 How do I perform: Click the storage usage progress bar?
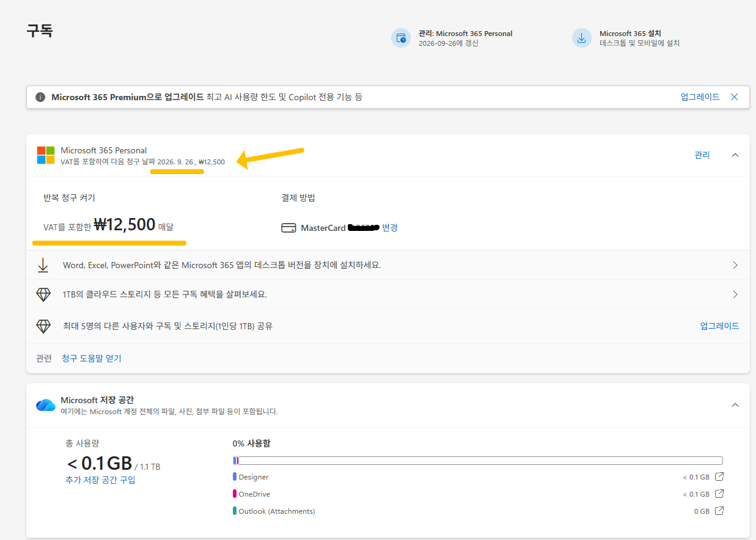478,461
